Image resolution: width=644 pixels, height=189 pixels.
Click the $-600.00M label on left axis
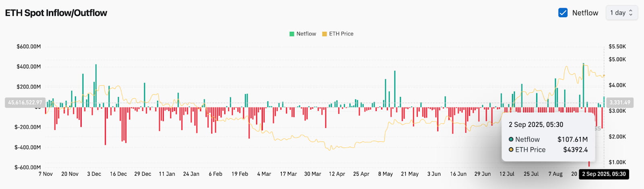(28, 167)
